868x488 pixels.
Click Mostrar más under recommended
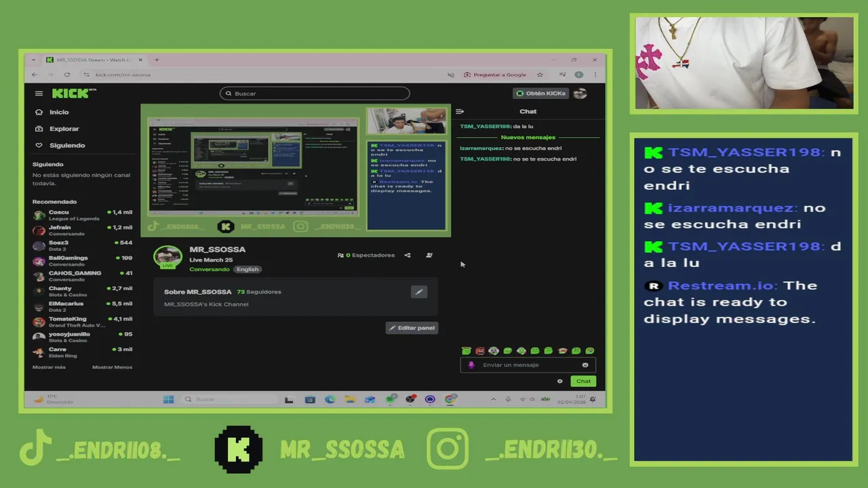pyautogui.click(x=49, y=367)
